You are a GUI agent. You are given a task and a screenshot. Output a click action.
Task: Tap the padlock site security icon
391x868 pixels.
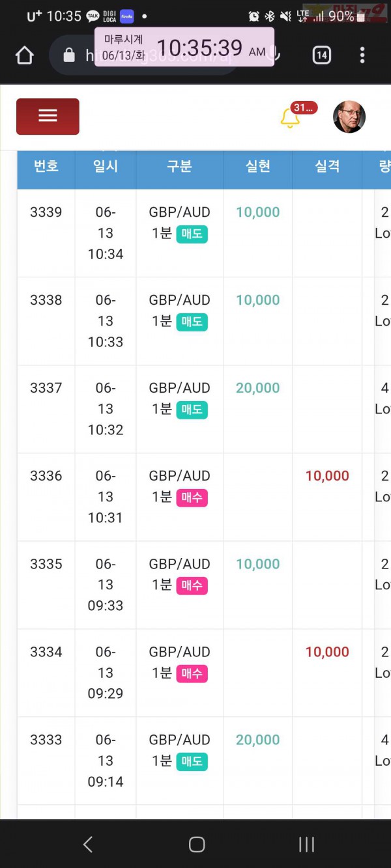pos(69,55)
